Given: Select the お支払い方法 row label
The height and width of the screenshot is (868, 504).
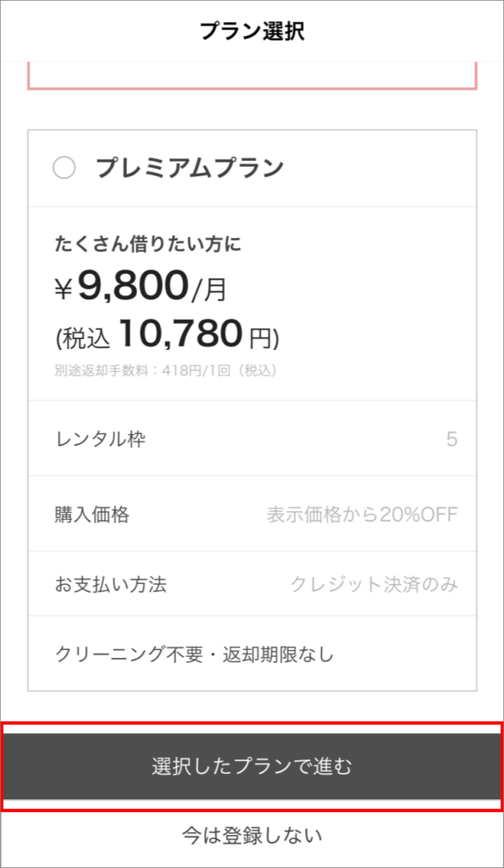Looking at the screenshot, I should point(111,585).
